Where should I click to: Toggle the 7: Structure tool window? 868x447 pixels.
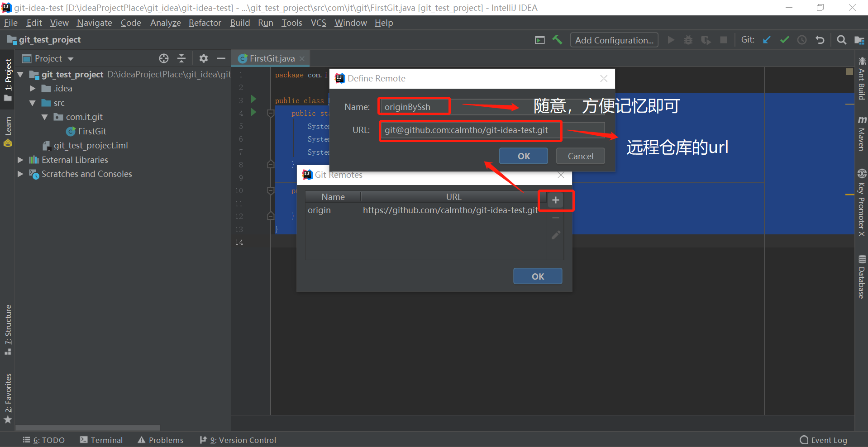point(8,330)
